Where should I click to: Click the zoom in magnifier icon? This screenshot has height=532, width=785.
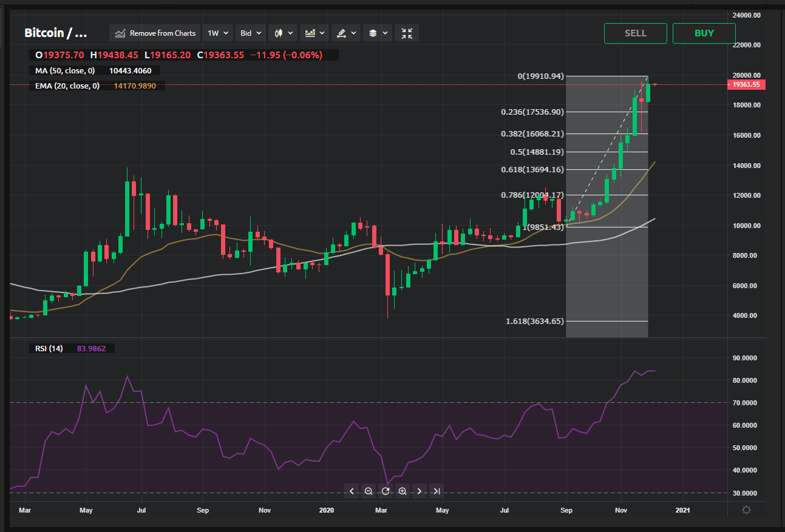pos(403,490)
